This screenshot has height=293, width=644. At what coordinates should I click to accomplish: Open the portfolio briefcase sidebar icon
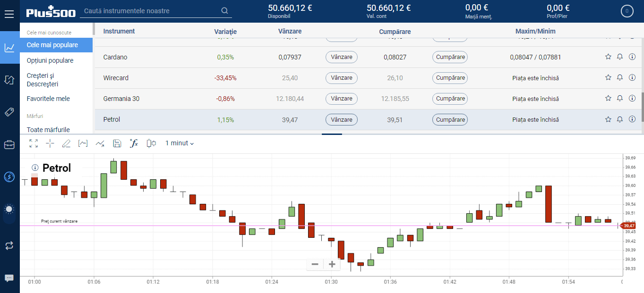pyautogui.click(x=9, y=145)
